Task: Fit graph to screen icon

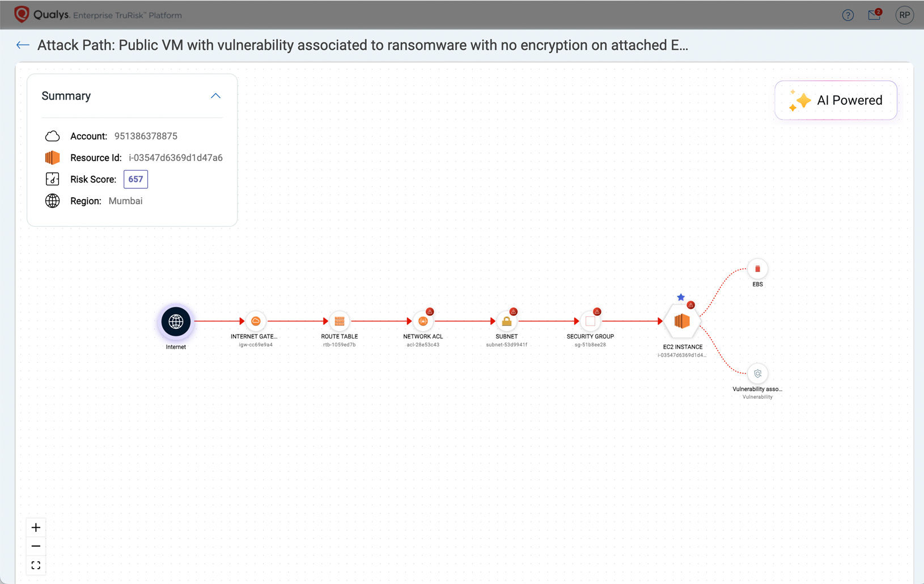Action: 36,565
